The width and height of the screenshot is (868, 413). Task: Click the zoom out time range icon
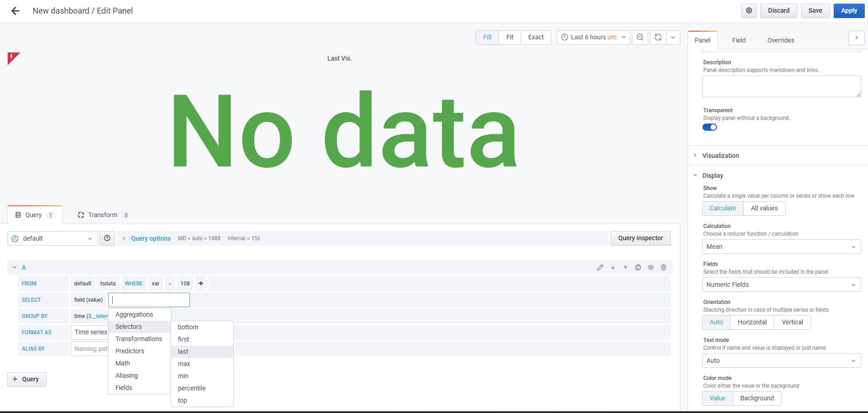(640, 38)
